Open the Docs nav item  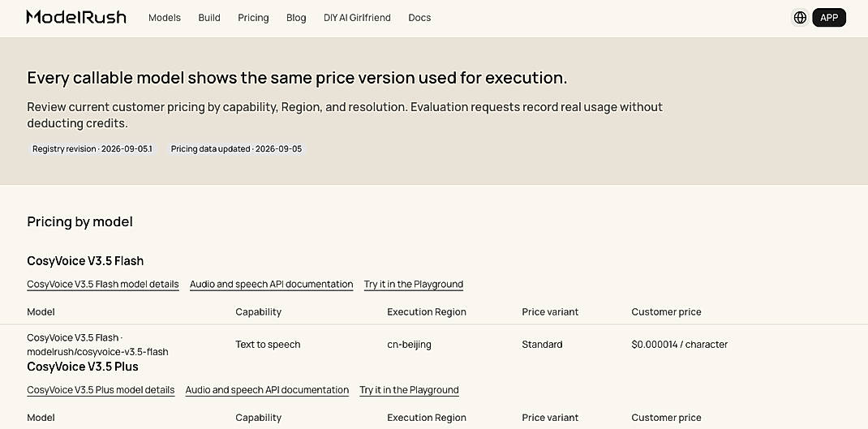tap(419, 18)
